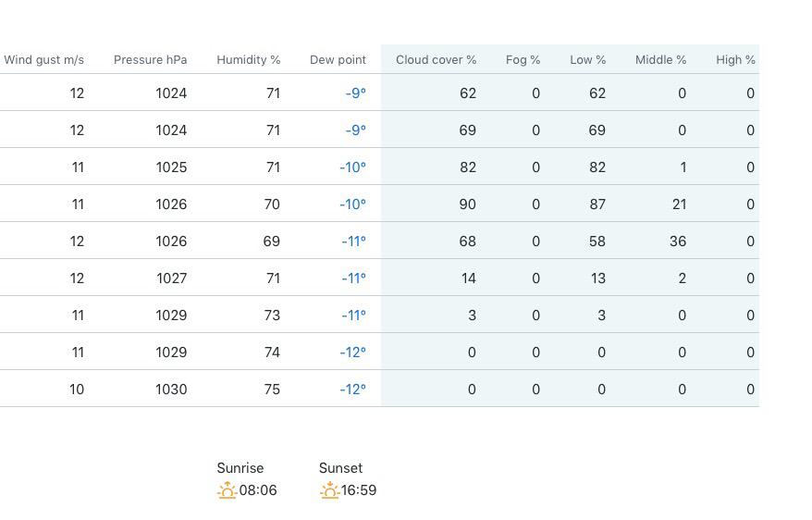Click the -9° dew point in first row

356,93
